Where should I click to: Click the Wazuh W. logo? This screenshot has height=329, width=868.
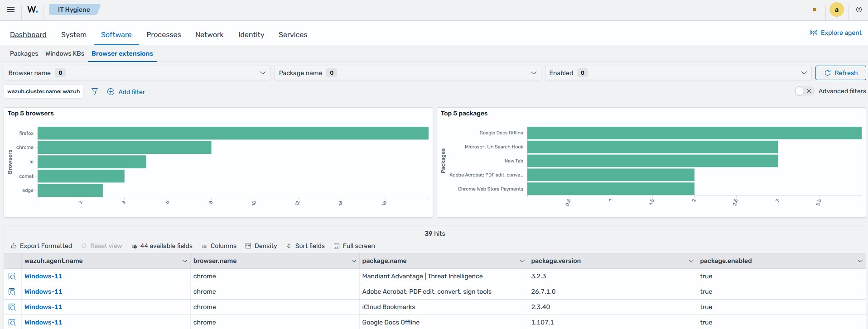[x=33, y=10]
